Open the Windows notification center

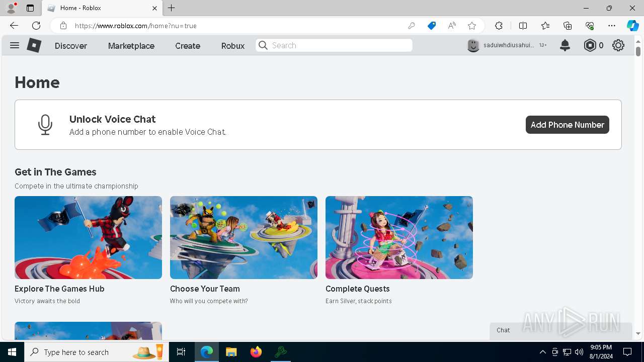coord(627,352)
